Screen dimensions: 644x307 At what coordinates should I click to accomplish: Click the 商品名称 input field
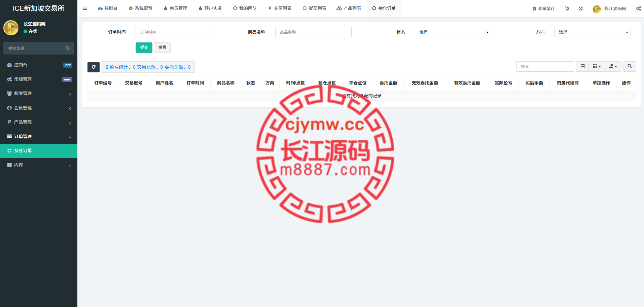313,32
